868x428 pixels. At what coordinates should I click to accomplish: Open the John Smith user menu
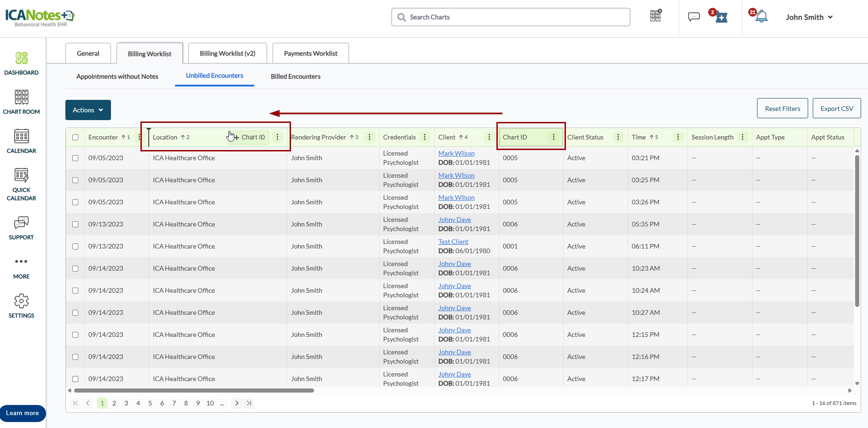tap(809, 17)
